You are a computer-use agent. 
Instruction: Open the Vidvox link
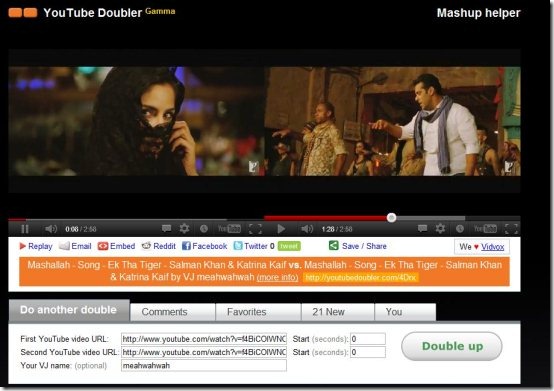tap(493, 247)
